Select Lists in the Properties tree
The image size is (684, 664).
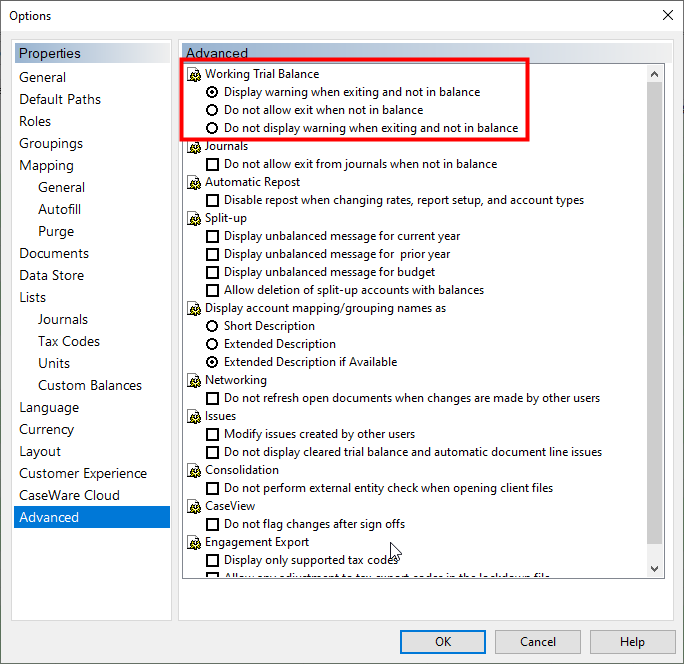[32, 297]
